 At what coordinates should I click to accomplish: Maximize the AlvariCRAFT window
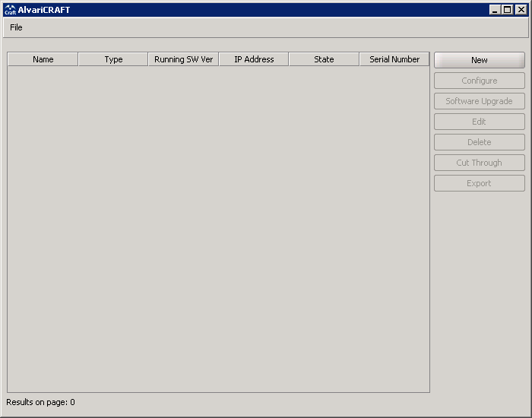[508, 10]
